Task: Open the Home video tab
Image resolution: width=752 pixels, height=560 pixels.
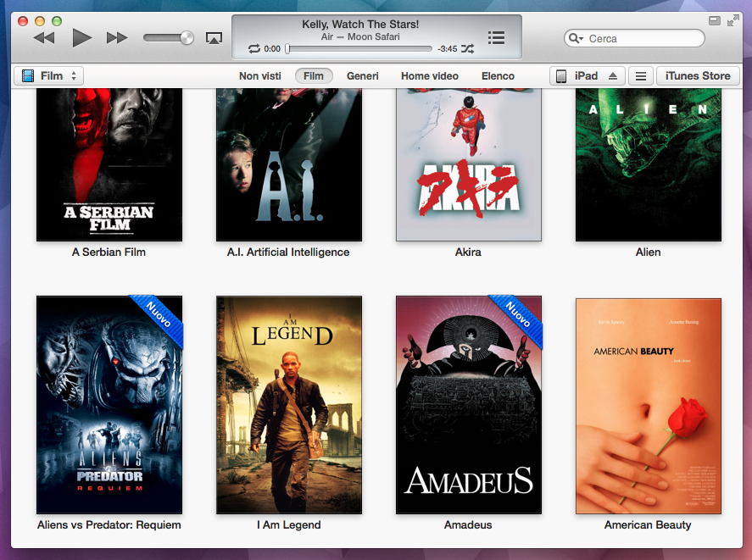Action: click(430, 75)
